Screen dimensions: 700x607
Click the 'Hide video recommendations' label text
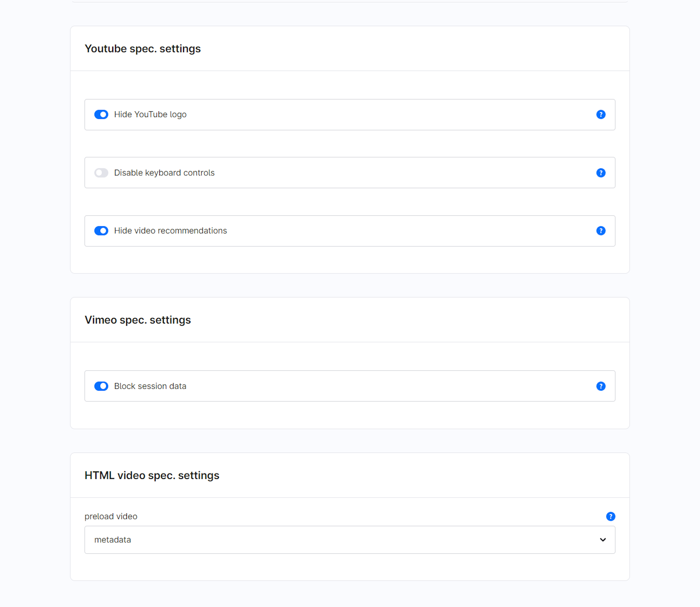tap(170, 231)
